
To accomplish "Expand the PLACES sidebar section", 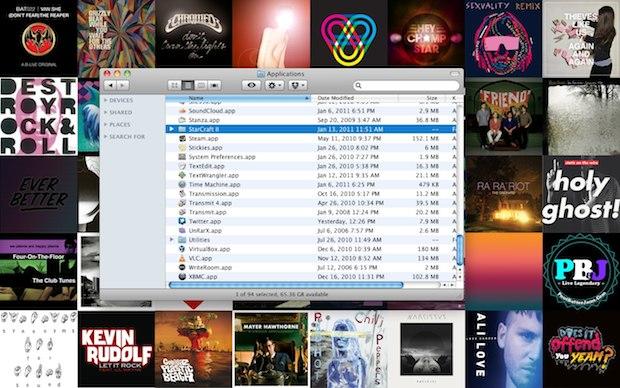I will (x=106, y=125).
